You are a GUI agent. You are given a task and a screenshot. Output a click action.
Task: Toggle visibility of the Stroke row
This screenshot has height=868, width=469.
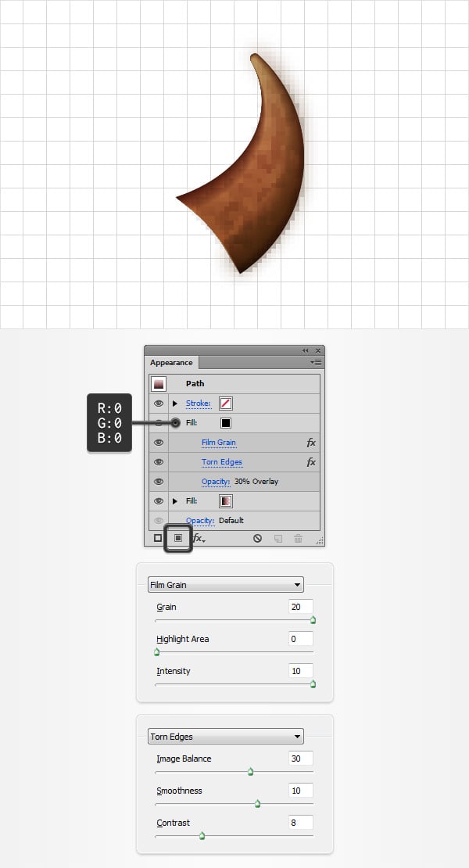point(159,404)
